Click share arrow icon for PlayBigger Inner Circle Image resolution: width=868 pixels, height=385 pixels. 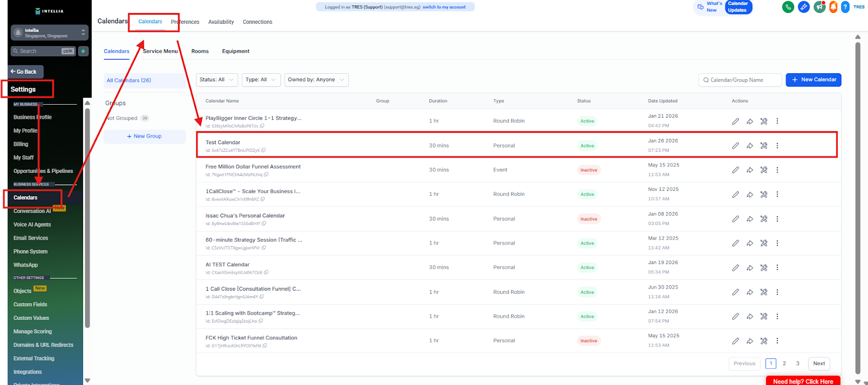point(750,121)
